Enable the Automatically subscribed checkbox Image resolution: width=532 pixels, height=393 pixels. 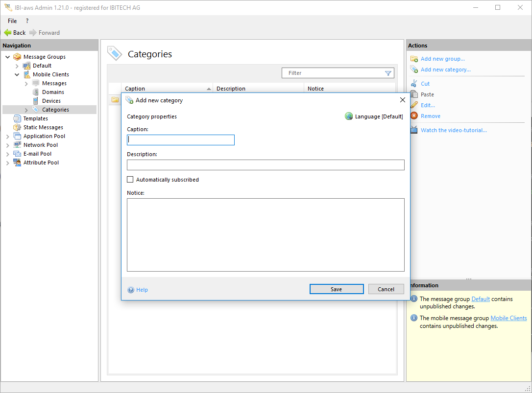coord(130,180)
